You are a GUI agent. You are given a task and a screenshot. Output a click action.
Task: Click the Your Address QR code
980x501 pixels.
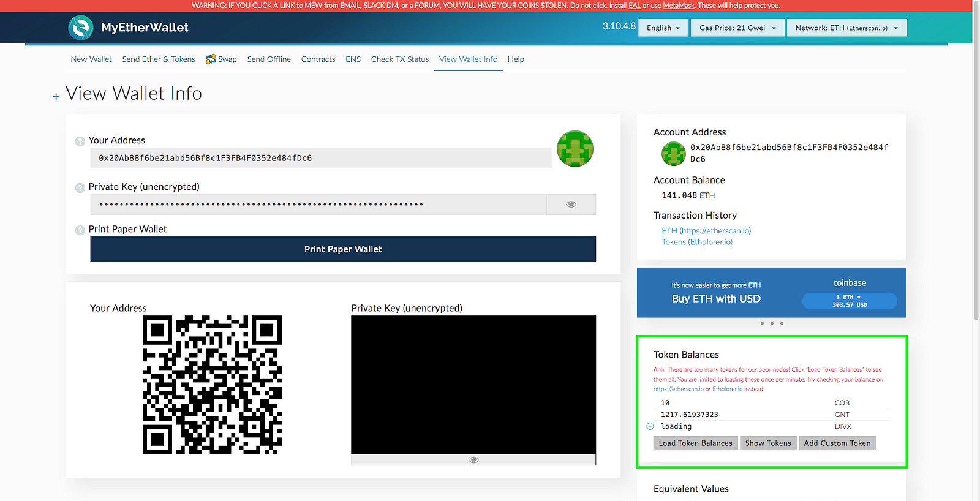click(212, 385)
